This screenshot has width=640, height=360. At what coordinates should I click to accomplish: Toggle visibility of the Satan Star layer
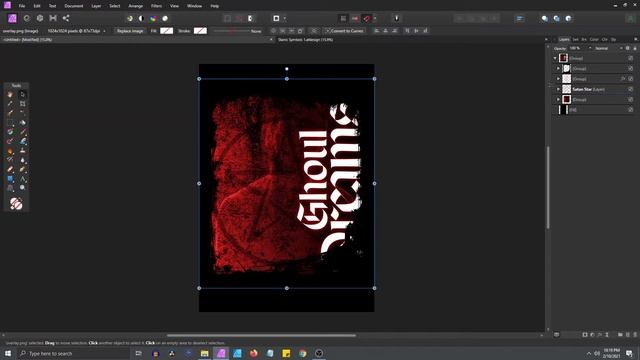[x=631, y=89]
